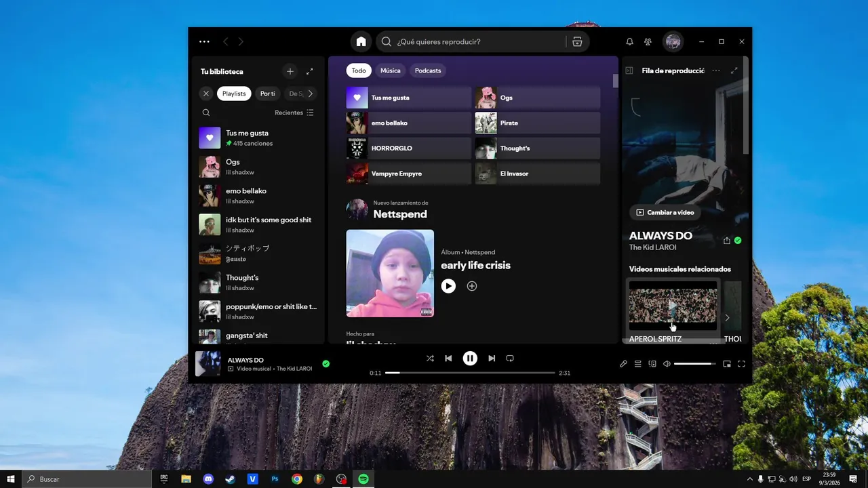Clear library filters with the X

206,94
